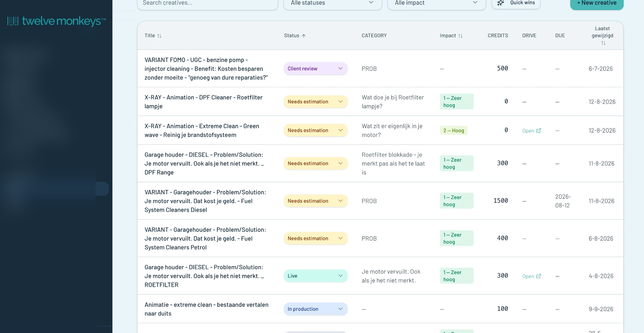Viewport: 644px width, 333px height.
Task: Click title X-RAY Animation DPF Cleaner Roetfilter lampje
Action: tap(204, 102)
